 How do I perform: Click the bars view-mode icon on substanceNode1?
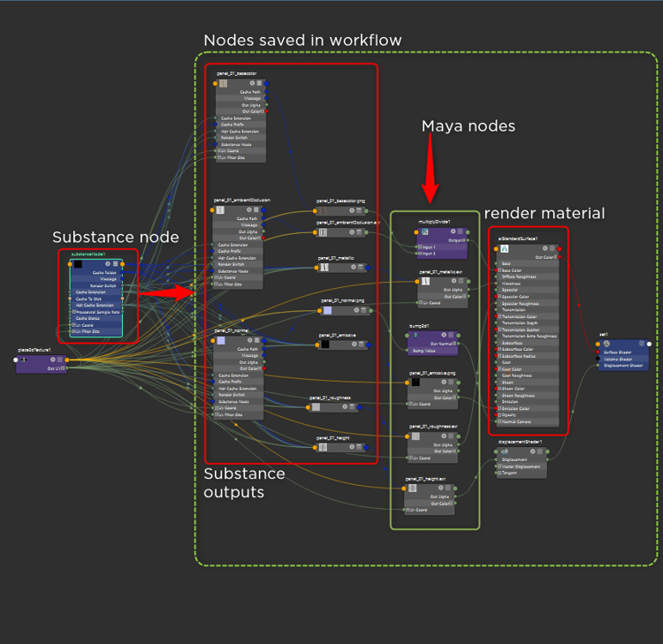point(116,263)
